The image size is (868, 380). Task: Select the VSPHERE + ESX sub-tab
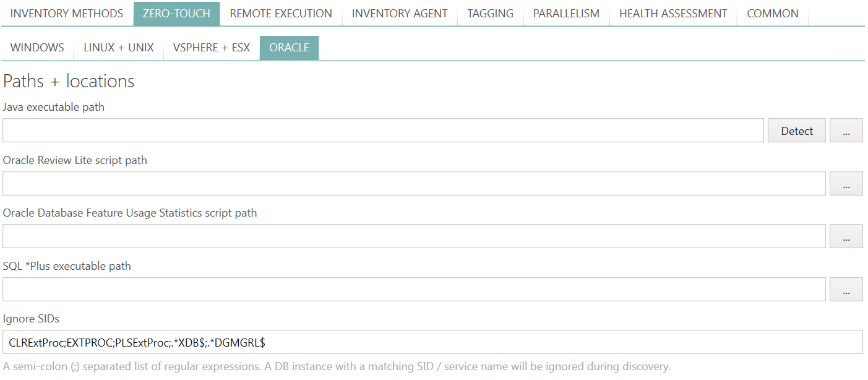click(211, 47)
